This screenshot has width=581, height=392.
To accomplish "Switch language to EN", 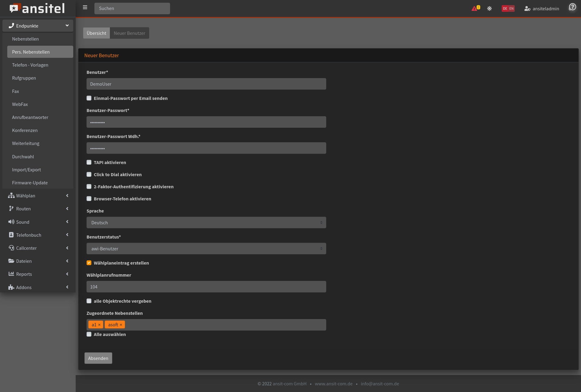I will (511, 8).
